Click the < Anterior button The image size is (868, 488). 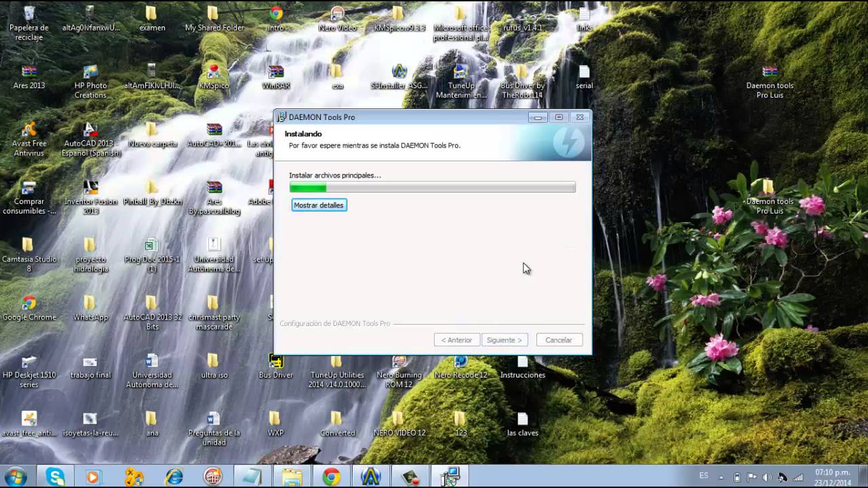point(456,340)
